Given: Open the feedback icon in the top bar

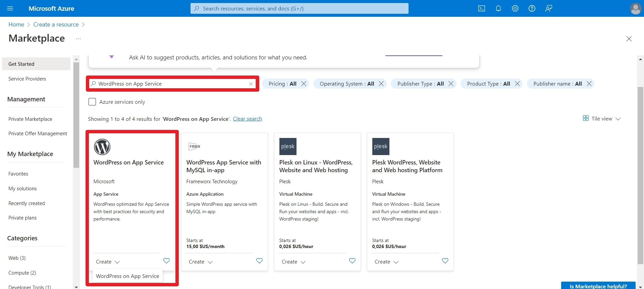Looking at the screenshot, I should point(549,8).
